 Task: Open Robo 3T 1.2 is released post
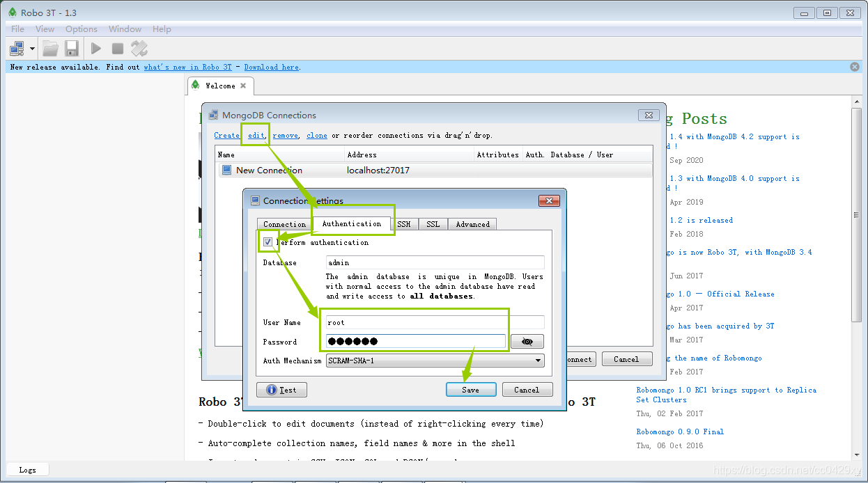click(x=702, y=220)
